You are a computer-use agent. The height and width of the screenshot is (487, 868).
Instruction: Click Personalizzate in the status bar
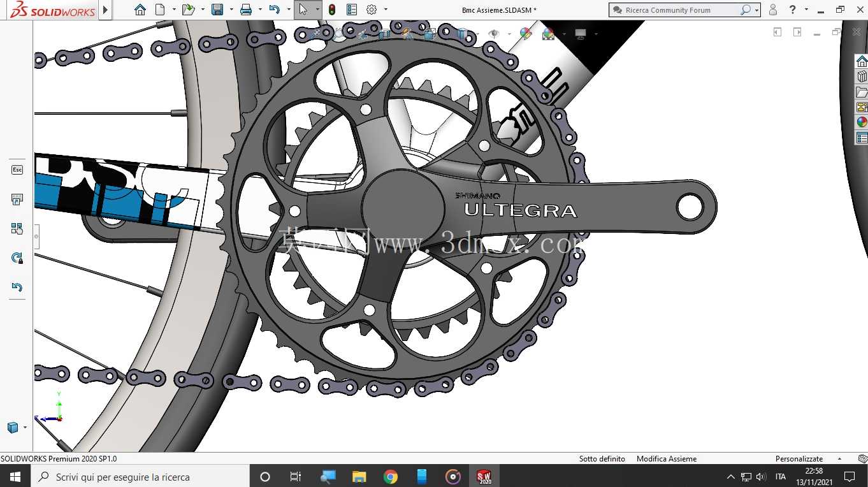(x=799, y=459)
